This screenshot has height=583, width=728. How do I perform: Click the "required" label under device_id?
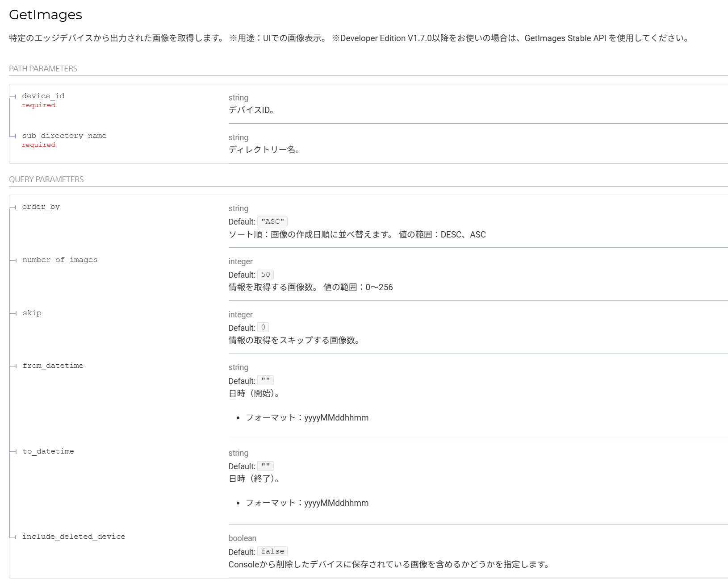pos(39,105)
